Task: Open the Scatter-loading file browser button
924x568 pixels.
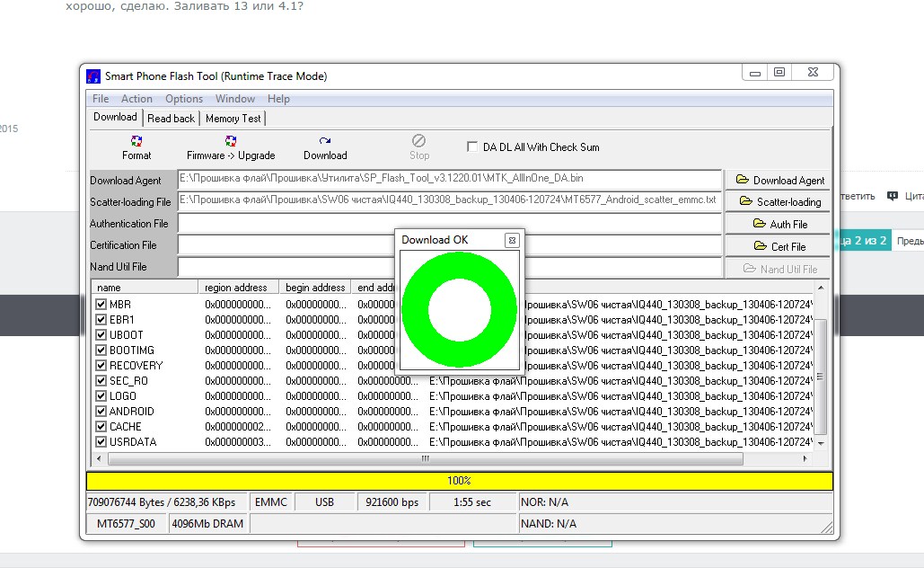Action: [x=778, y=201]
